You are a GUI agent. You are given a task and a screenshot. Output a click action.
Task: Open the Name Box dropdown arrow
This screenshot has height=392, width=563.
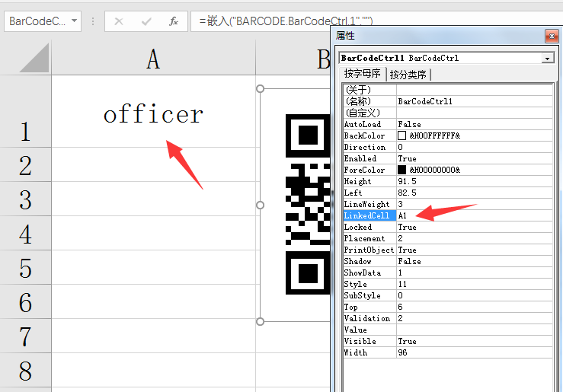[x=74, y=21]
